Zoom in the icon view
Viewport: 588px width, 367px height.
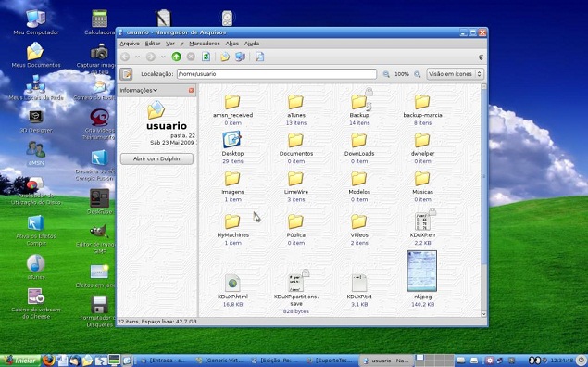(x=417, y=74)
